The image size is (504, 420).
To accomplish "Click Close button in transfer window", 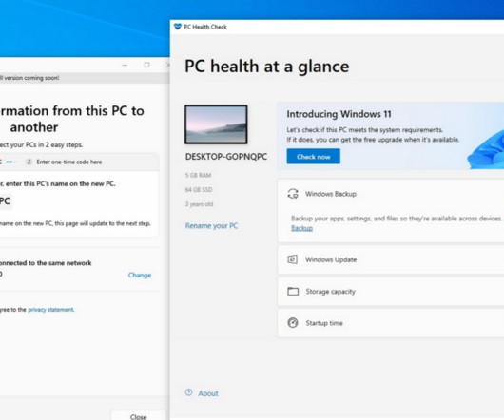I will pyautogui.click(x=139, y=416).
